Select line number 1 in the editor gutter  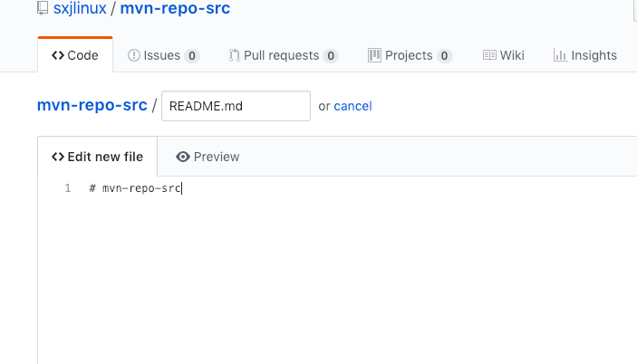point(67,188)
